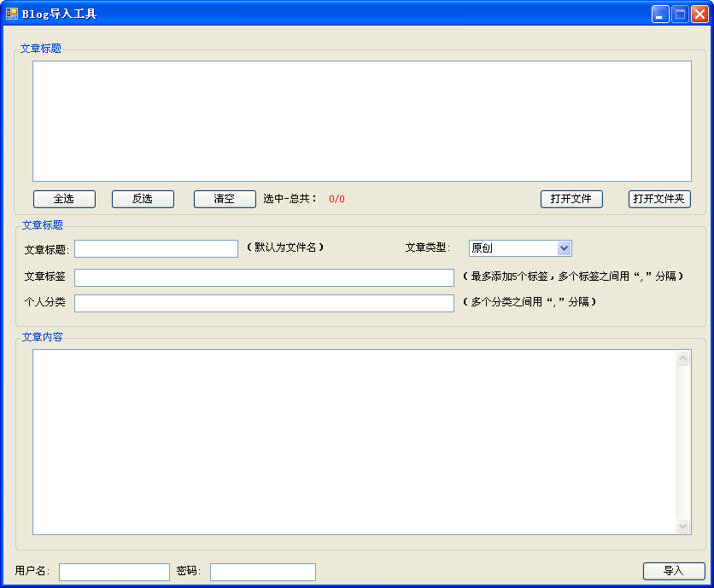Screen dimensions: 714x588
Task: Click the 全选 button to select all
Action: pos(63,199)
